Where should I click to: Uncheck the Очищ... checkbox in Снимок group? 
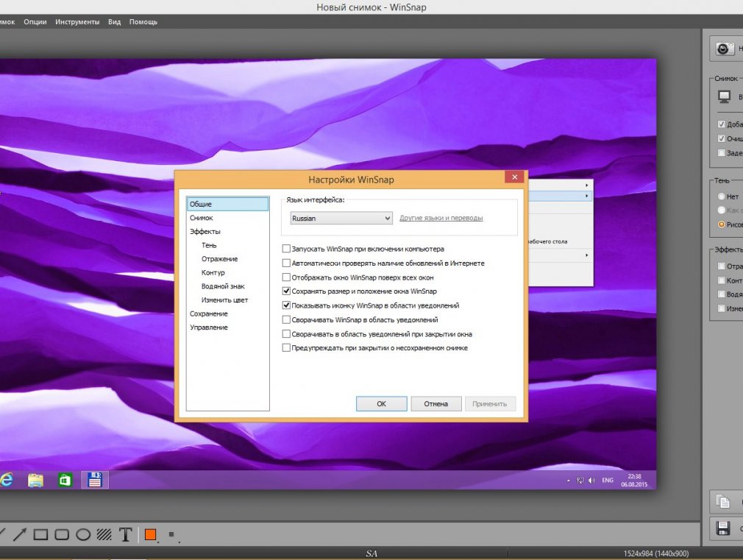[721, 138]
